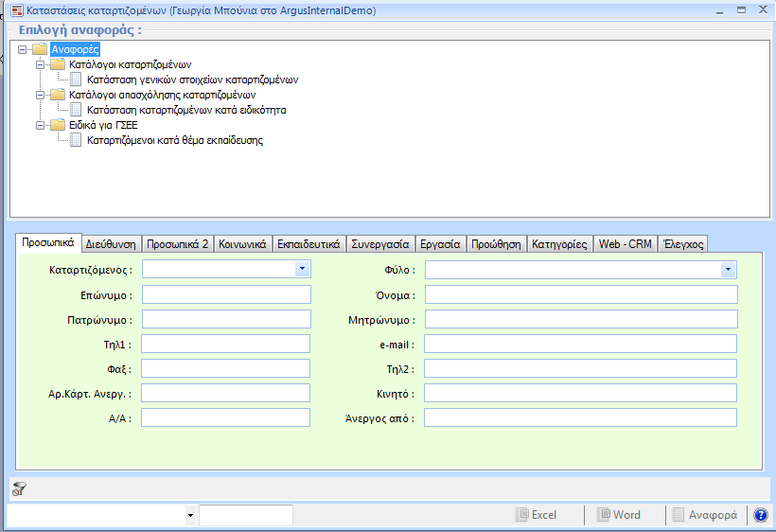Click document icon of Καταρτιζόμενοι κατά θέμα εκπαίδευσης
Image resolution: width=776 pixels, height=532 pixels.
click(x=77, y=140)
